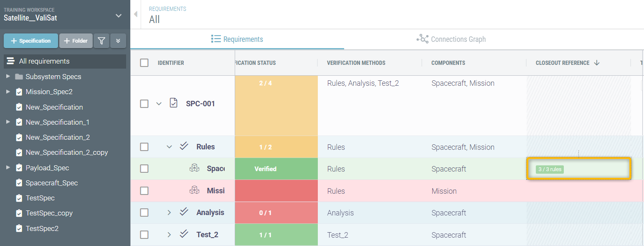Click the Rules double-checkmark icon
The width and height of the screenshot is (644, 246).
[x=184, y=146]
